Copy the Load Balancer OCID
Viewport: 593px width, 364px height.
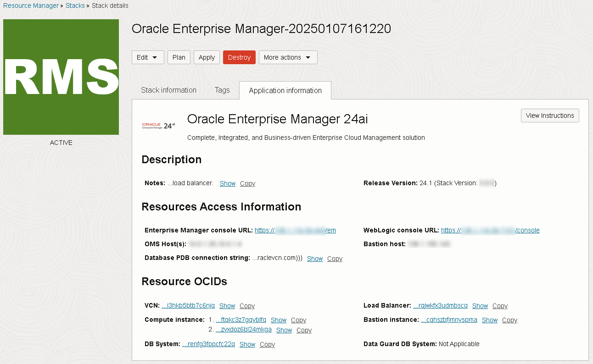(500, 306)
